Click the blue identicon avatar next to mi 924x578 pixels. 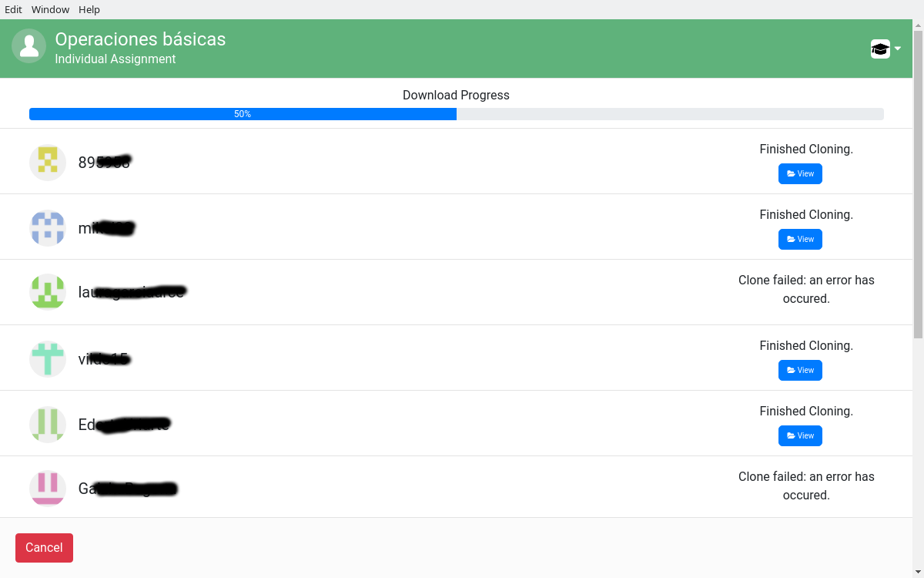coord(48,227)
